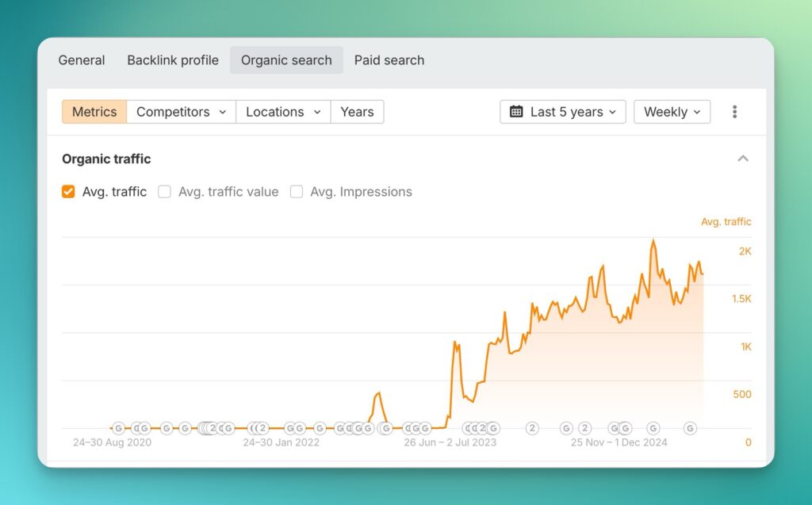This screenshot has width=812, height=505.
Task: Open the General tab
Action: [82, 60]
